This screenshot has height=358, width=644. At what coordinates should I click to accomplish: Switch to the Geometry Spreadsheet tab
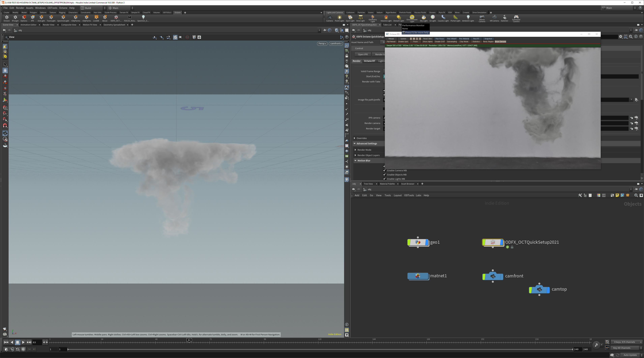click(x=114, y=25)
